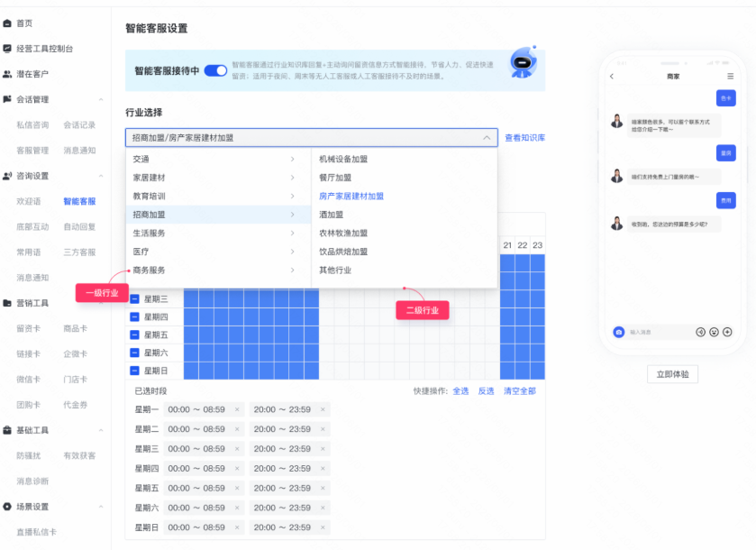Select 饮品烘焙加盟 secondary industry
This screenshot has width=756, height=550.
pyautogui.click(x=343, y=252)
